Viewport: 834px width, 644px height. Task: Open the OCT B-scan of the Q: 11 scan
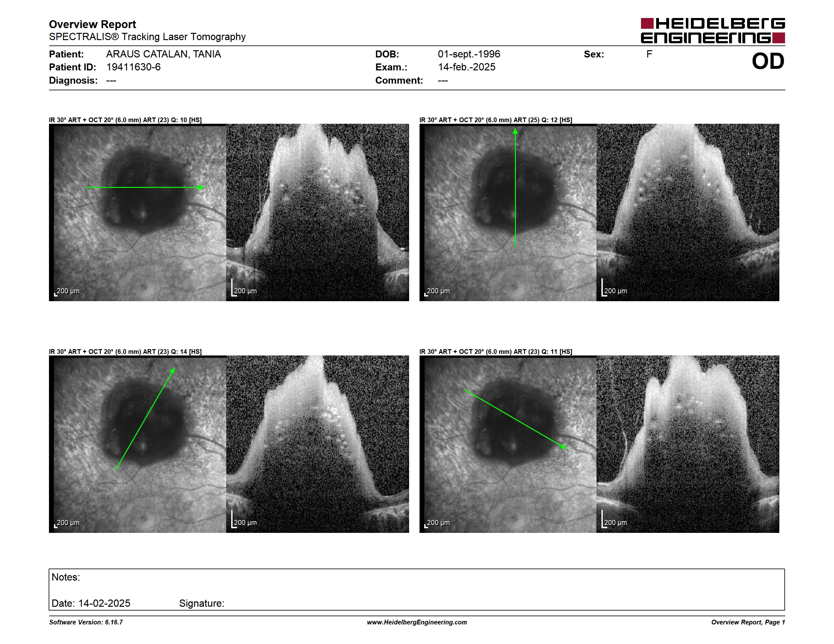(688, 444)
